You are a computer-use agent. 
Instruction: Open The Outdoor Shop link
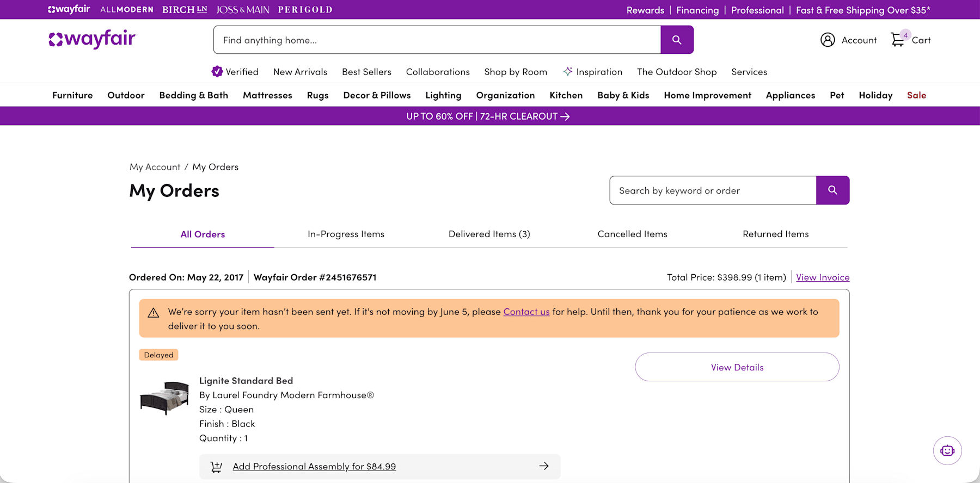(677, 72)
